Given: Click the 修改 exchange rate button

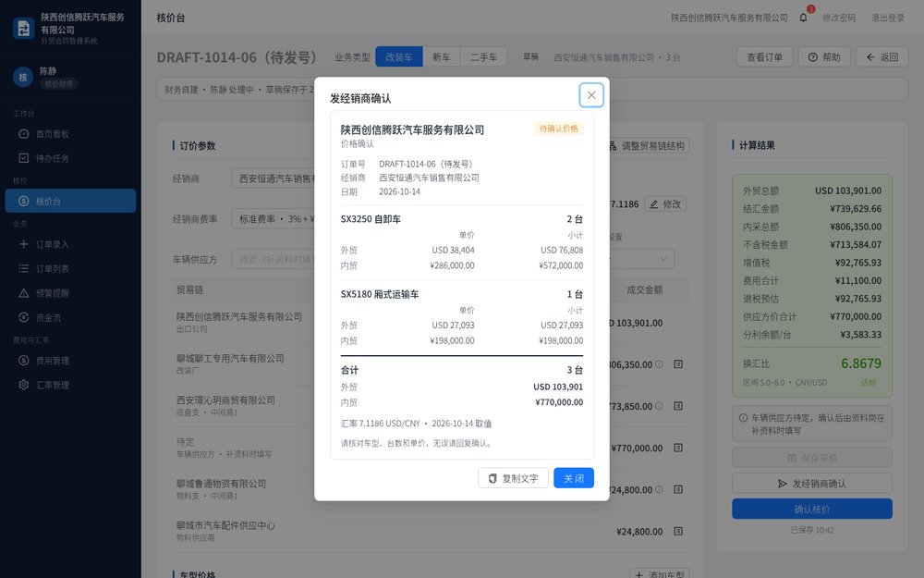Looking at the screenshot, I should pos(665,204).
